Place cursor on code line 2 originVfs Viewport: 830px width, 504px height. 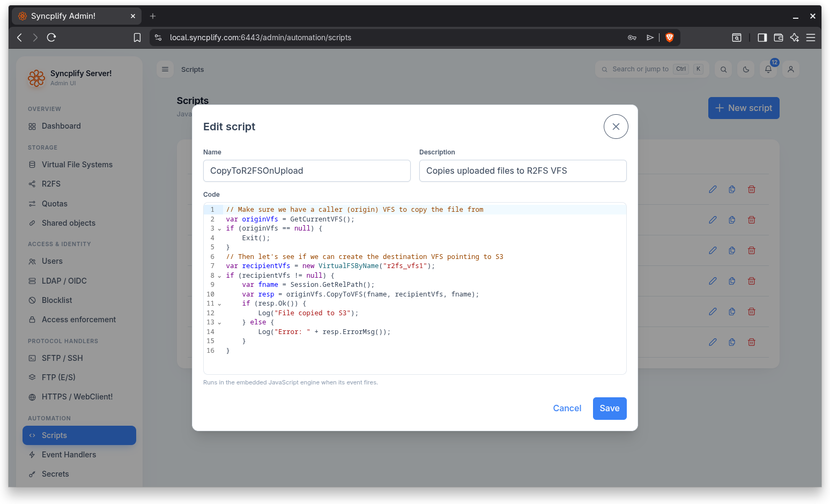260,219
